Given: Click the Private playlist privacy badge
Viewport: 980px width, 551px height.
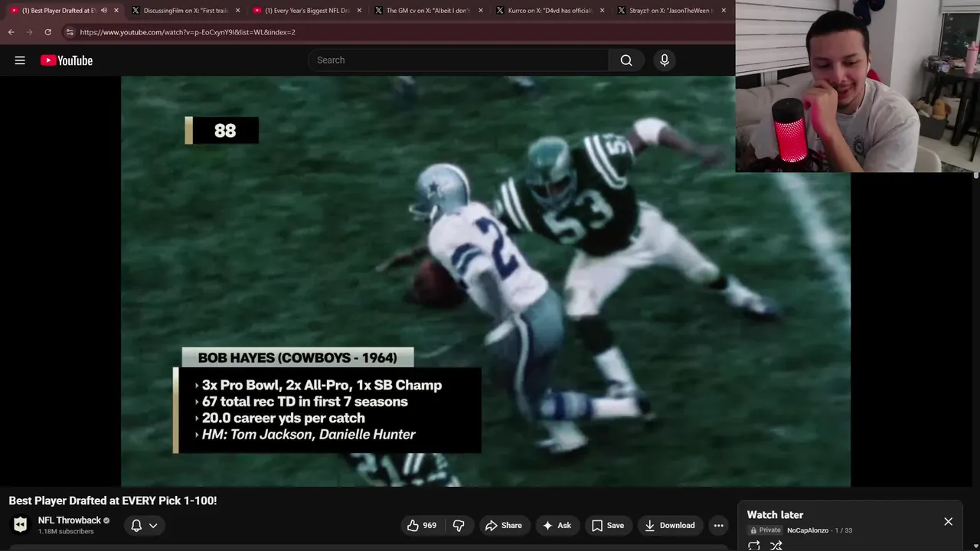Looking at the screenshot, I should click(x=765, y=530).
